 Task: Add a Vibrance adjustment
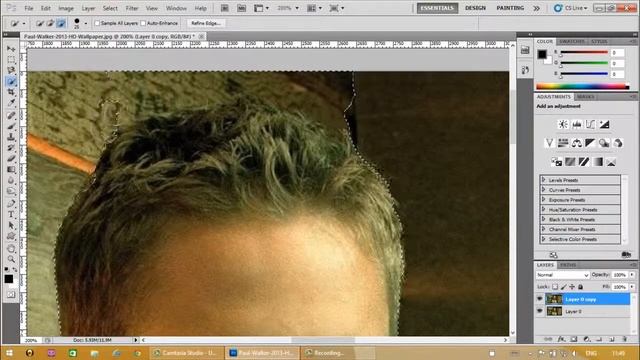[x=549, y=143]
